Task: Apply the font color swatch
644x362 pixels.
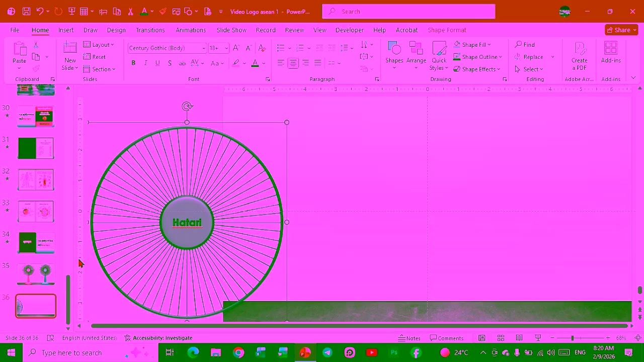Action: click(255, 63)
